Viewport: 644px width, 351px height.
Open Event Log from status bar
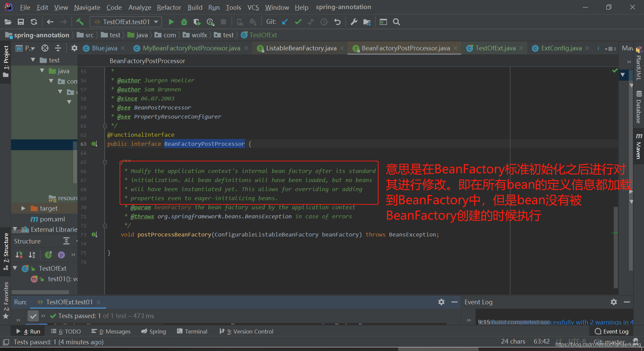[x=612, y=332]
